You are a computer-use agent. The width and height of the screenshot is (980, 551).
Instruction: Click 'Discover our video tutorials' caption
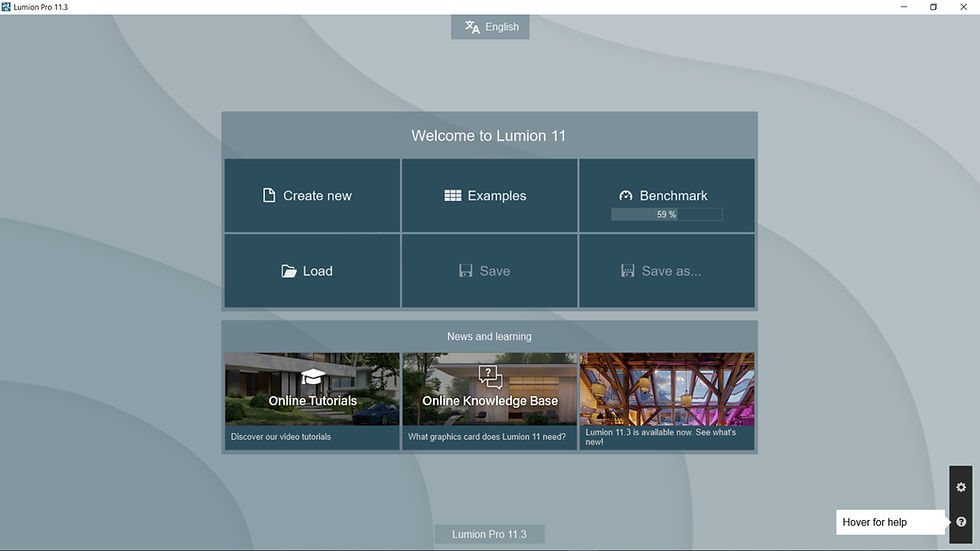coord(281,437)
